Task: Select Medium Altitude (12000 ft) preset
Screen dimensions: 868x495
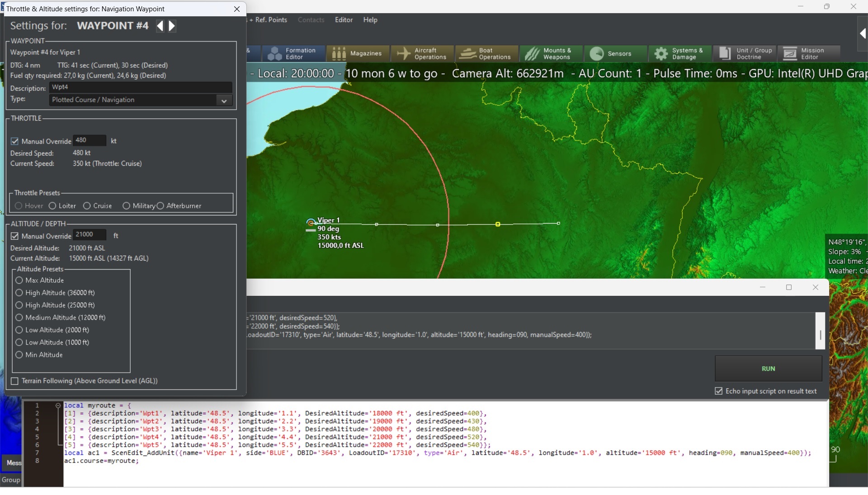Action: 19,318
